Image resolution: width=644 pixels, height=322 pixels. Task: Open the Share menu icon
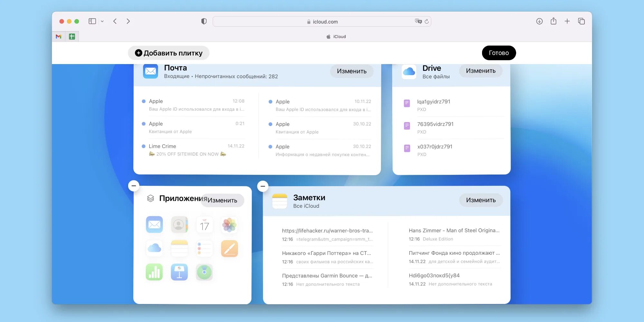click(x=554, y=21)
